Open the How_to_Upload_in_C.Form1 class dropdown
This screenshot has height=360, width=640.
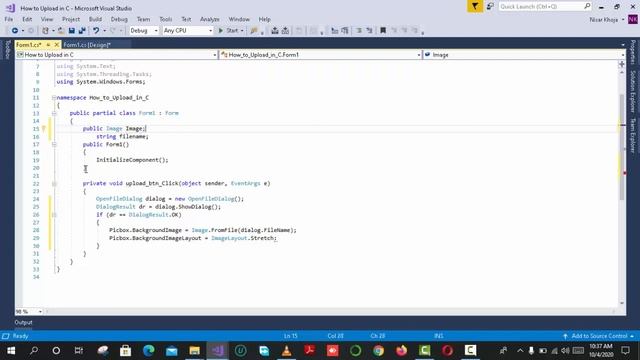coord(320,55)
